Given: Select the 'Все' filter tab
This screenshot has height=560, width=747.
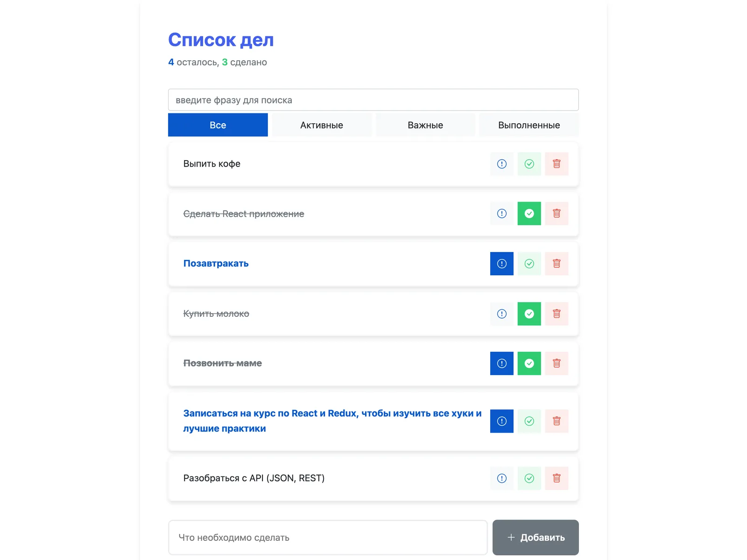Looking at the screenshot, I should point(218,125).
